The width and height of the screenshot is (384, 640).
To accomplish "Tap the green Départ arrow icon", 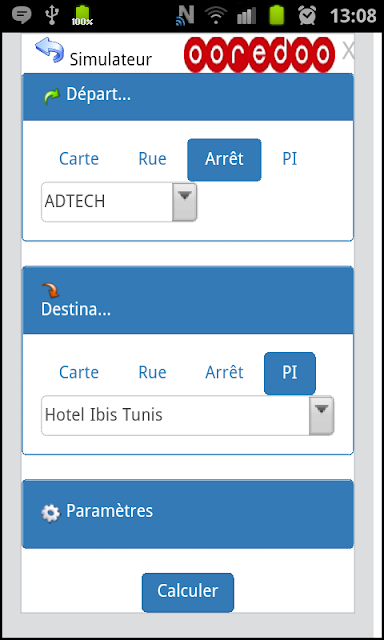I will coord(51,97).
